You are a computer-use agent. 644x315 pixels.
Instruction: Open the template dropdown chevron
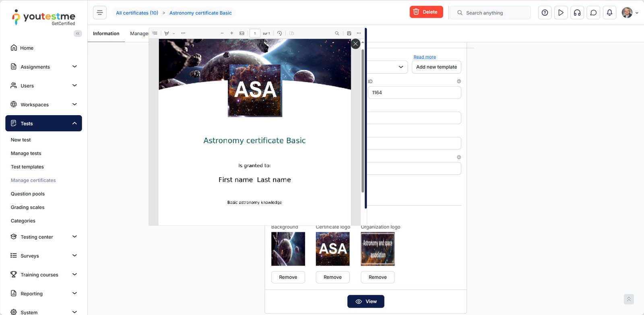click(x=401, y=67)
